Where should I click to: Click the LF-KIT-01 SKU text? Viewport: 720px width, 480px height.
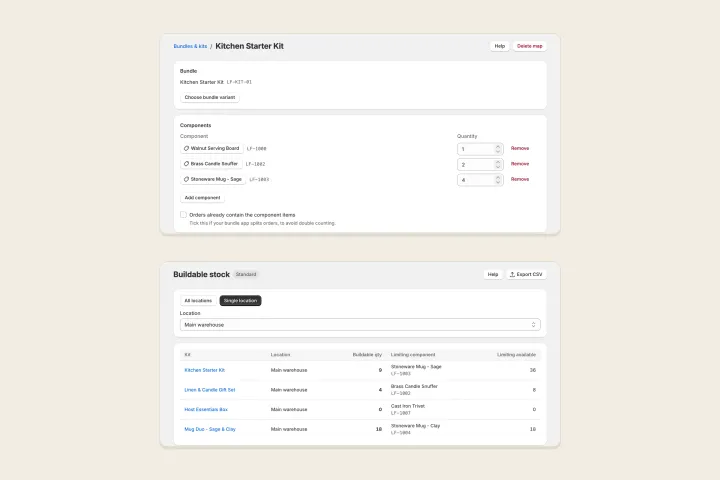point(239,82)
